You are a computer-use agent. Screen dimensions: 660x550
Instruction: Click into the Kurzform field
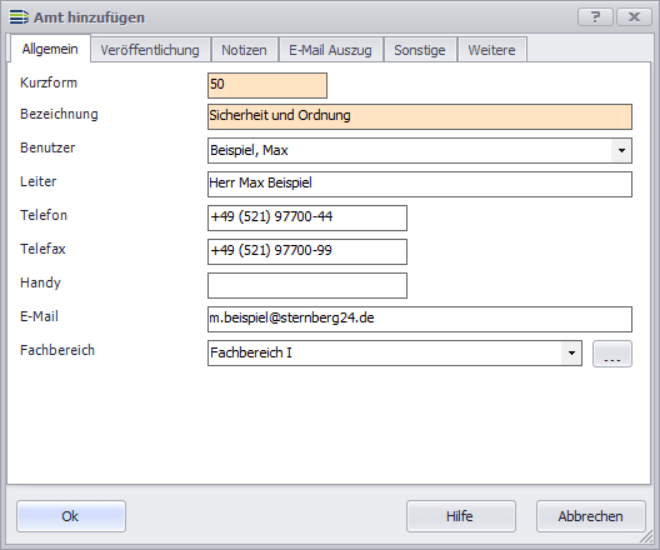tap(267, 84)
